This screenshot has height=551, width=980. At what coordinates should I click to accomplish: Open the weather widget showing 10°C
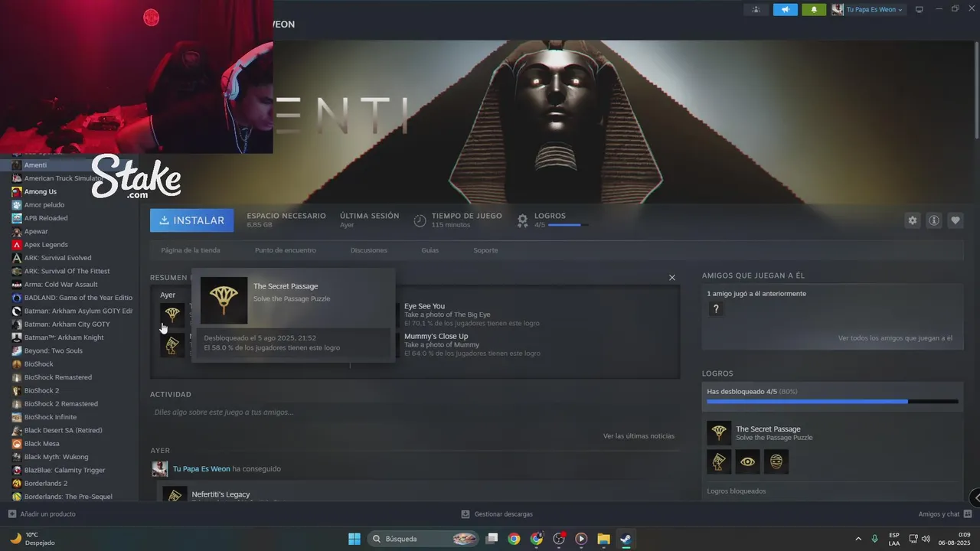[34, 539]
